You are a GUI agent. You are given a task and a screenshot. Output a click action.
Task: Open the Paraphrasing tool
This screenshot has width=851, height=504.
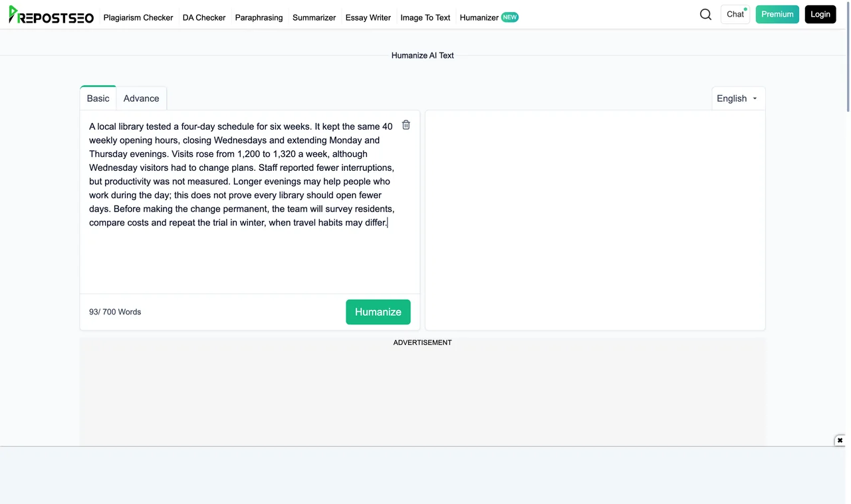coord(259,17)
